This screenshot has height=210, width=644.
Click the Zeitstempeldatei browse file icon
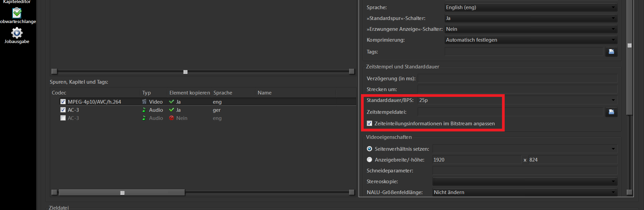tap(611, 112)
